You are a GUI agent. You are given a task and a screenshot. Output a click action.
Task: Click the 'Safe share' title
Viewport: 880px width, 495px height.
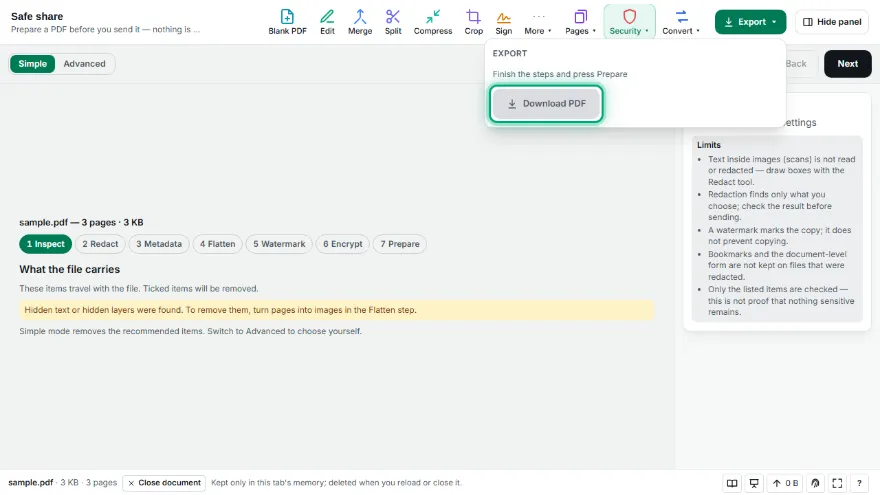37,16
